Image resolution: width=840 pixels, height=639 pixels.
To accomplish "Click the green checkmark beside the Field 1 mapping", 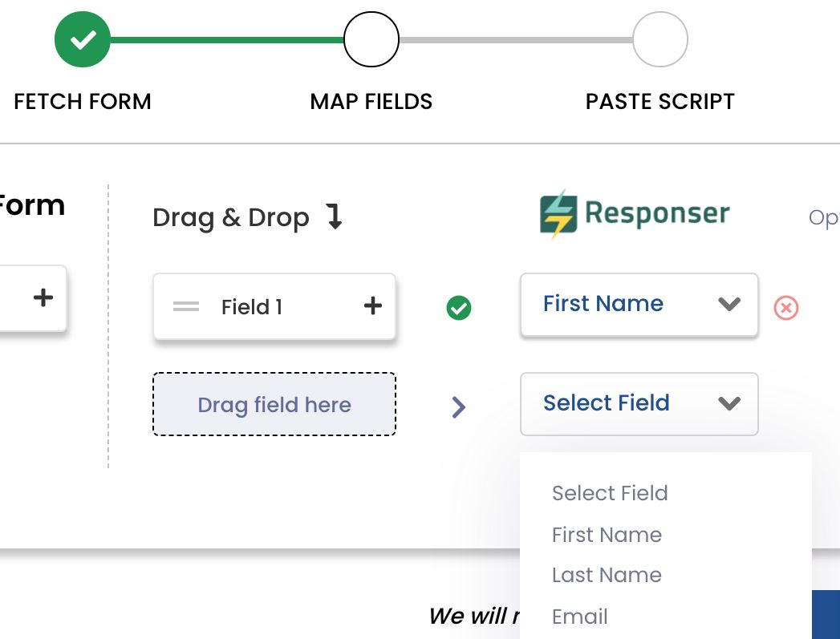I will (x=459, y=308).
